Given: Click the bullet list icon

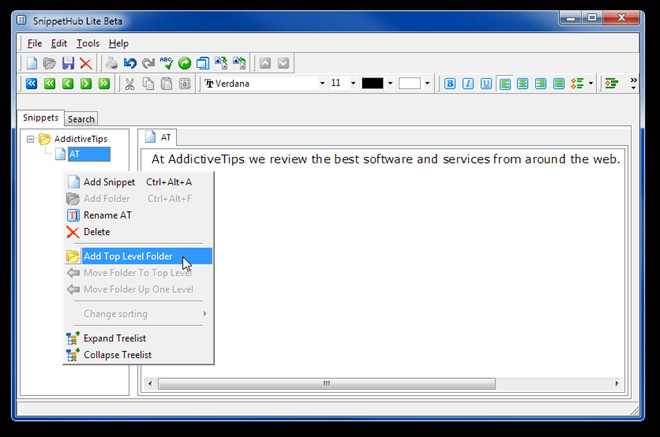Looking at the screenshot, I should (577, 83).
